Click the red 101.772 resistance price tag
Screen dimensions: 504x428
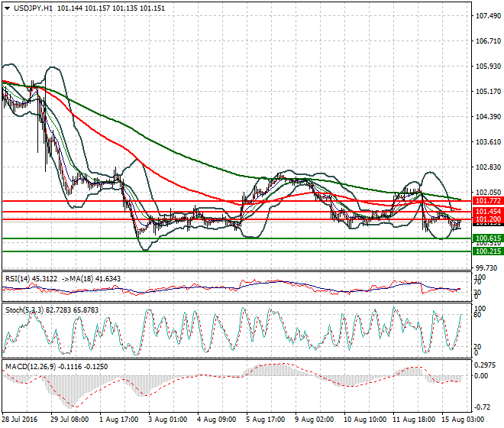(486, 200)
